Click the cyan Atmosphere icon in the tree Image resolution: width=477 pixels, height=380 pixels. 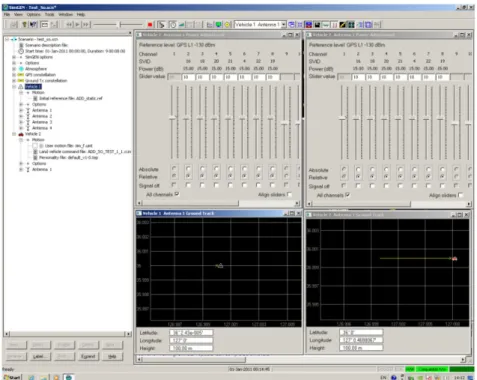(21, 69)
